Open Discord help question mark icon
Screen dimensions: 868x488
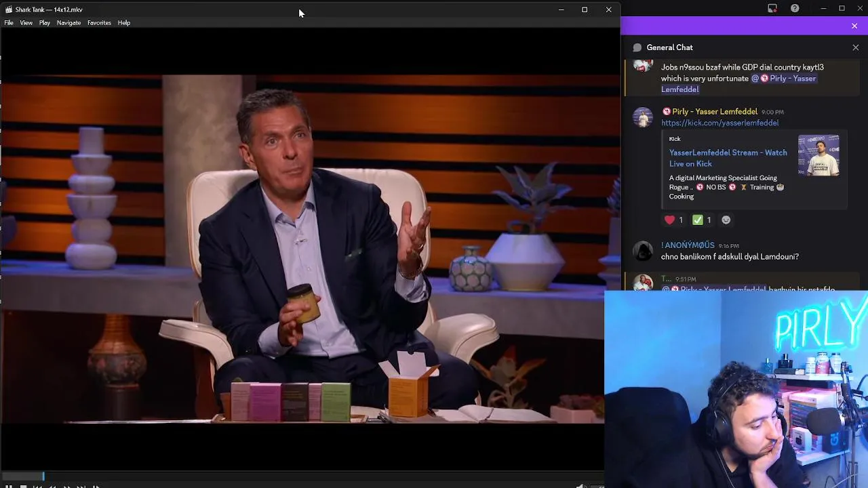(x=795, y=8)
